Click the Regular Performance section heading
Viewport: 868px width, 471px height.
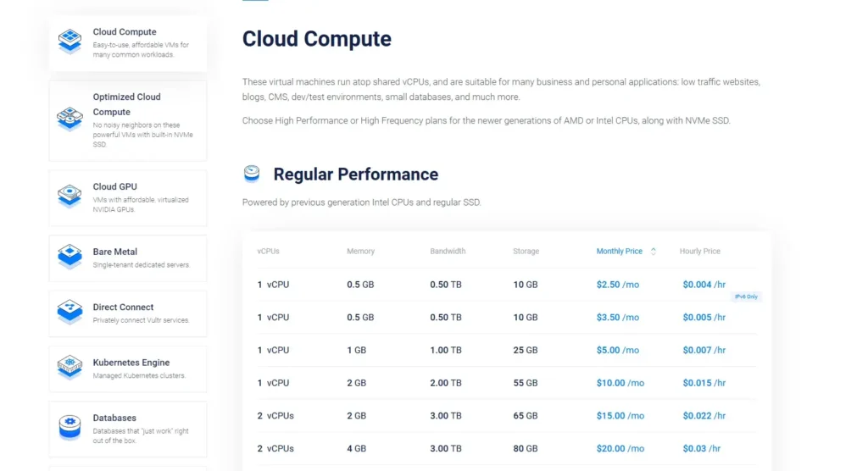pos(355,175)
